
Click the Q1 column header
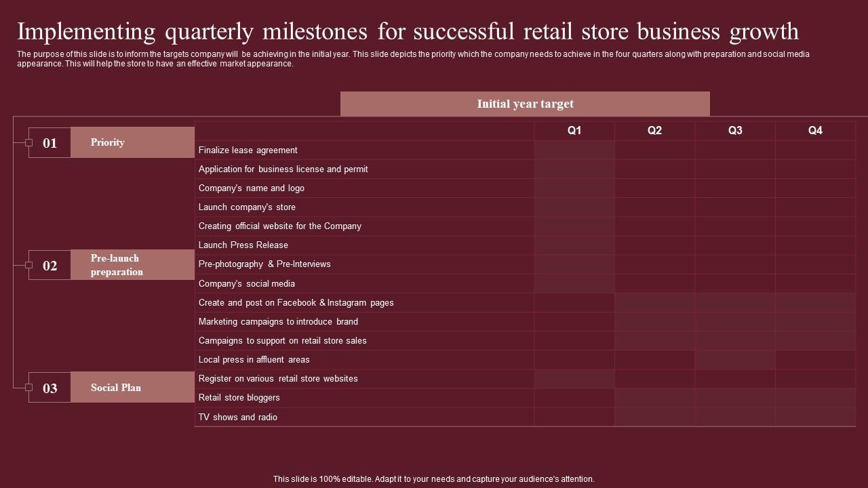pos(574,131)
